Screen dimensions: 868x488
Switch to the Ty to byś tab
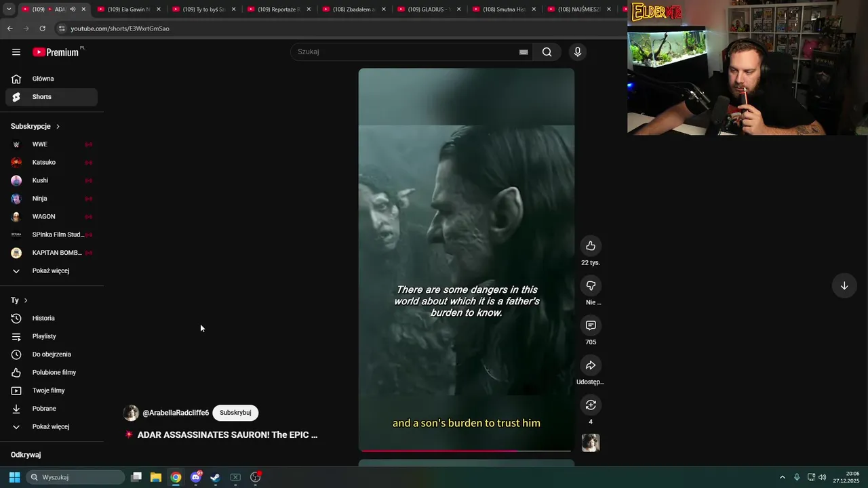[x=203, y=9]
